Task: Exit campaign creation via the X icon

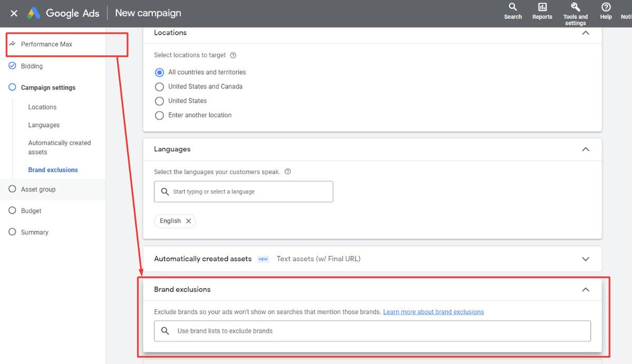Action: click(x=14, y=13)
